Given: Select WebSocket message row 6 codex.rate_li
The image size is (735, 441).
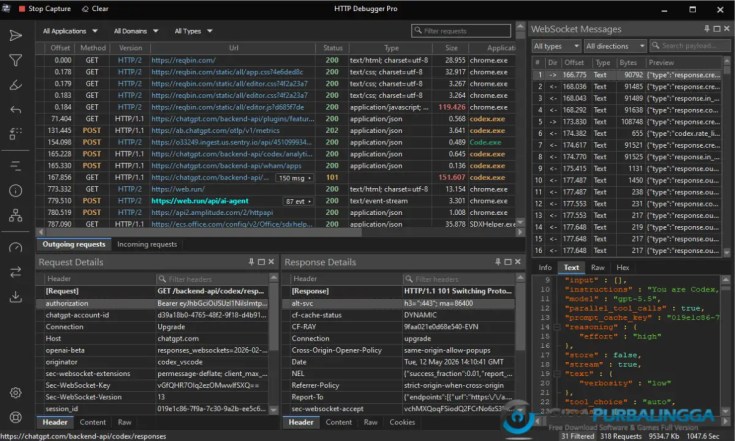Looking at the screenshot, I should pyautogui.click(x=627, y=133).
